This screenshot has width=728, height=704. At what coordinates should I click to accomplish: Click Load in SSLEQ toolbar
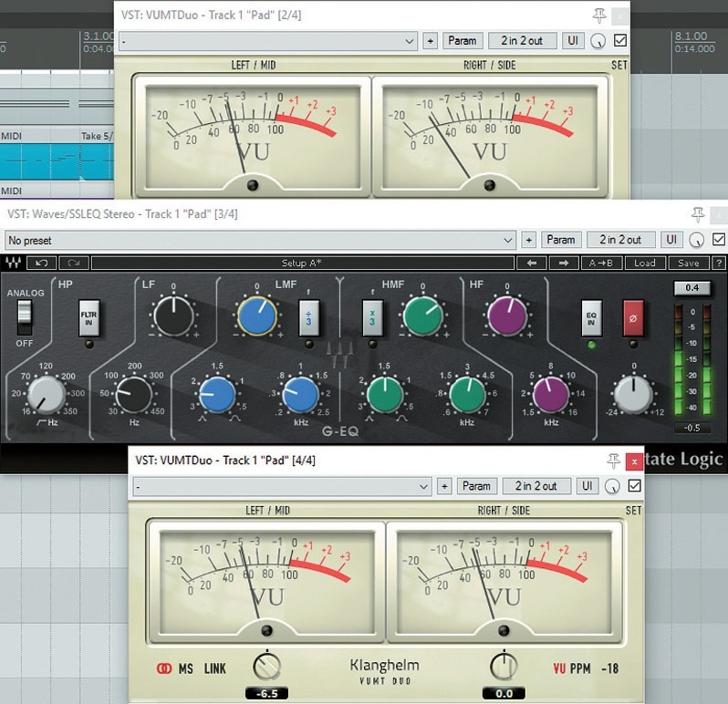(644, 264)
